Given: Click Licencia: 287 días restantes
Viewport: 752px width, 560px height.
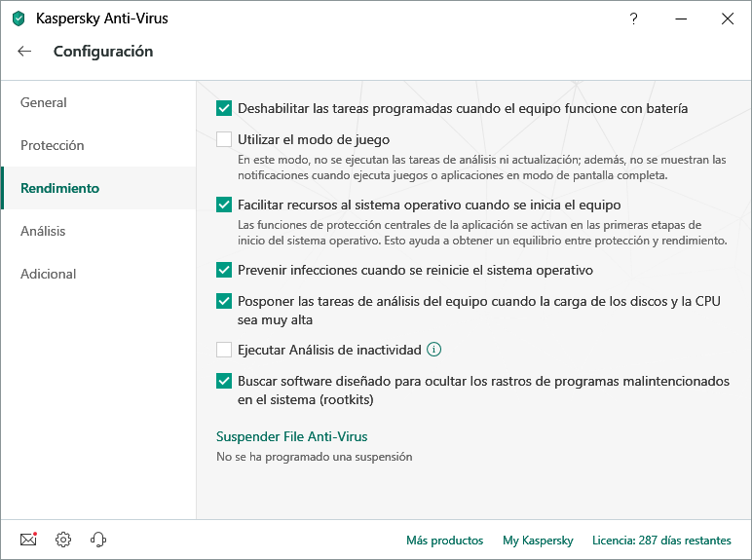Looking at the screenshot, I should pos(661,541).
